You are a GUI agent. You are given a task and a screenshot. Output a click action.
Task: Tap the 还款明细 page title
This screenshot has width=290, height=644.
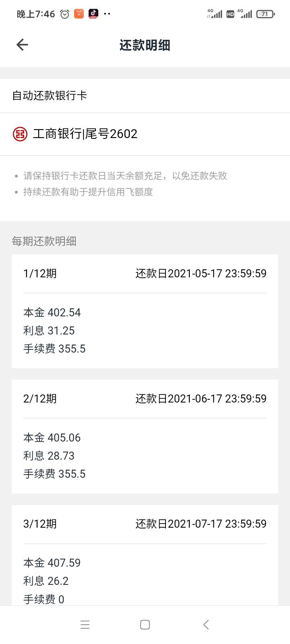click(x=145, y=45)
